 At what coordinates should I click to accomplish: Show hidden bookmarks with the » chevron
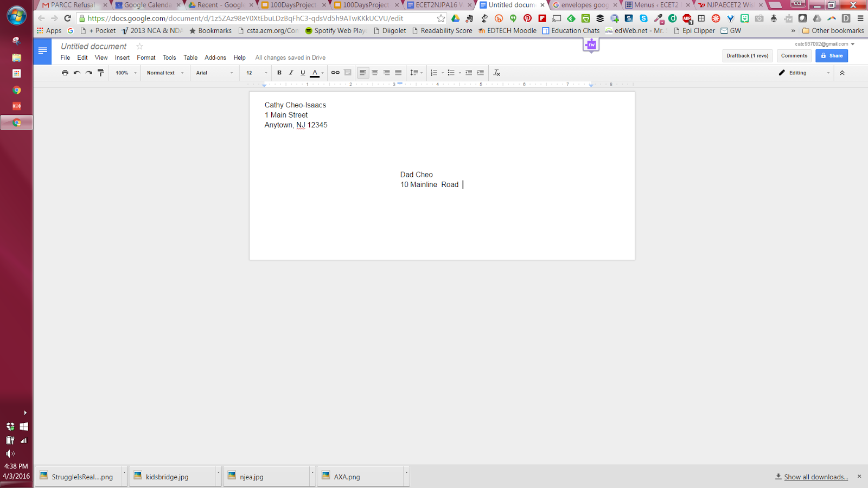coord(793,31)
